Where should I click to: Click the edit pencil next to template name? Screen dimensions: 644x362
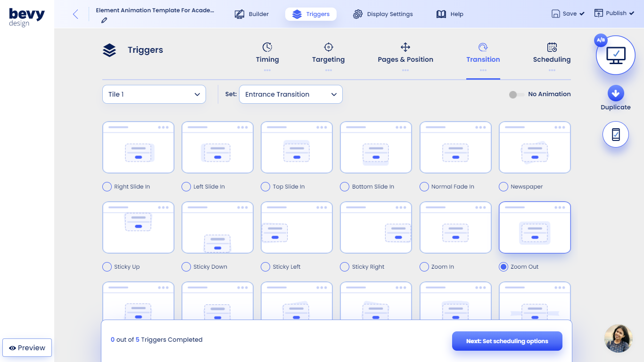[104, 20]
